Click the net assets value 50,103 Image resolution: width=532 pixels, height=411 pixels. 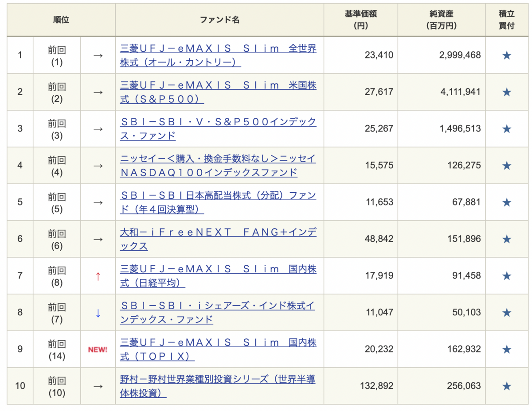467,313
